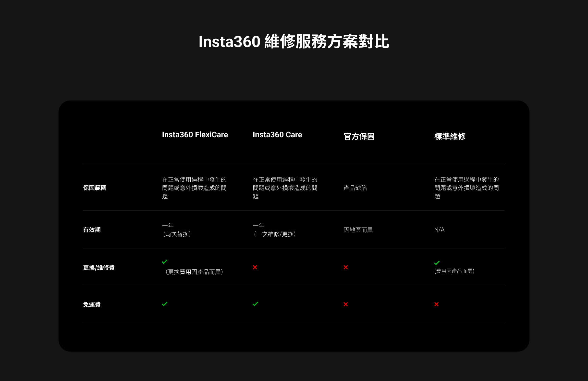Screen dimensions: 588x381
Task: Click the 免運費 row label
Action: [92, 305]
